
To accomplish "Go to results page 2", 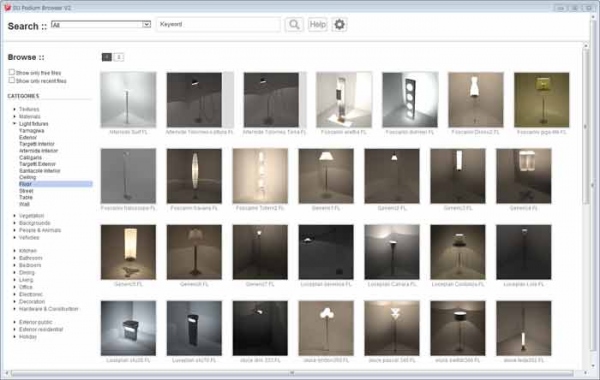I will (x=119, y=57).
